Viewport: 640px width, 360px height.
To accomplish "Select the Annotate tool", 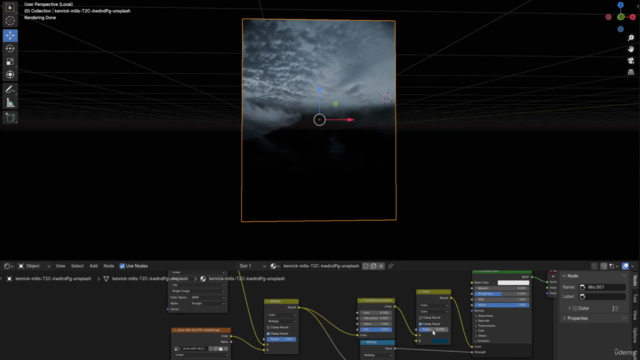I will 10,90.
